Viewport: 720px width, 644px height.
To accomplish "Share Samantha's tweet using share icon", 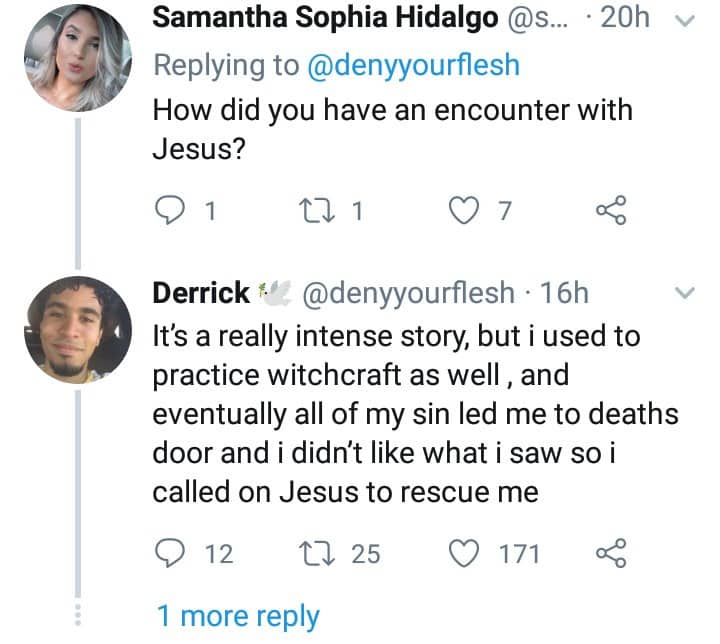I will point(610,209).
